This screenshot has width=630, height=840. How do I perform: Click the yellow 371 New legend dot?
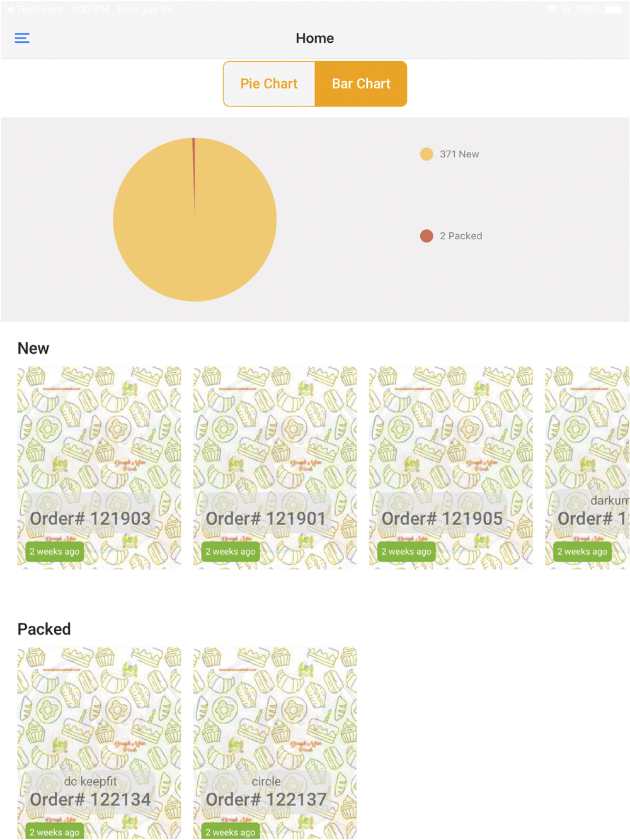(427, 154)
